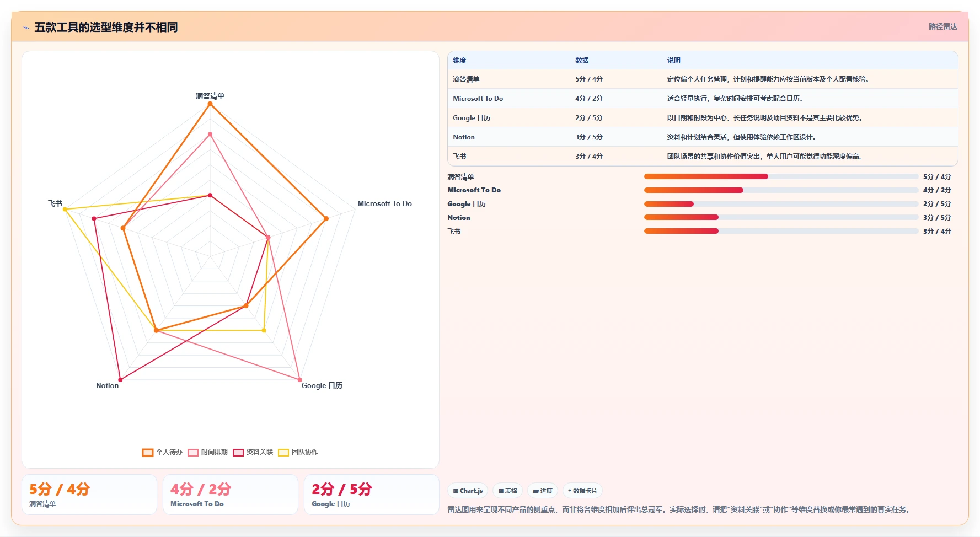980x537 pixels.
Task: Click the 个人待办 legend label
Action: tap(169, 452)
